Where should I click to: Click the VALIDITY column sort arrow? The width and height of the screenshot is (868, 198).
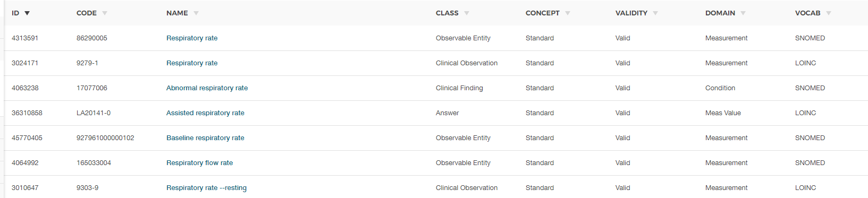click(x=655, y=13)
